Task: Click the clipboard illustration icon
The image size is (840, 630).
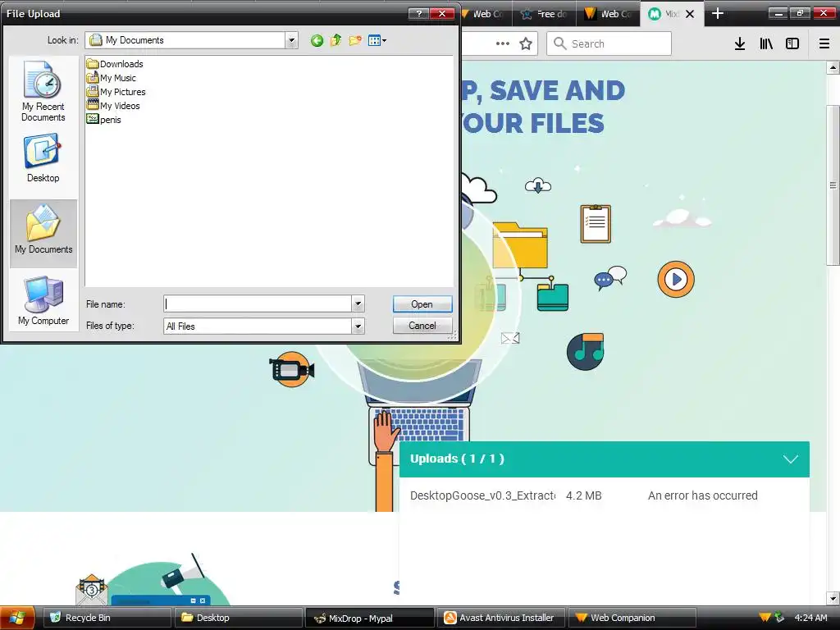Action: pos(596,224)
